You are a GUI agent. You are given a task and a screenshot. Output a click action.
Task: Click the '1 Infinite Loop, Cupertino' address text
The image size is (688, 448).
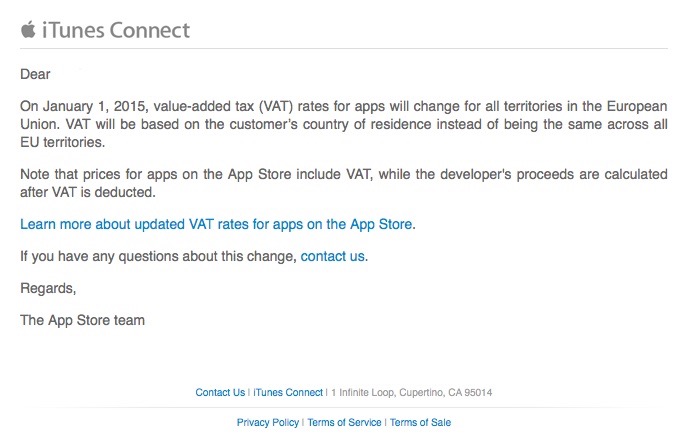tap(412, 392)
